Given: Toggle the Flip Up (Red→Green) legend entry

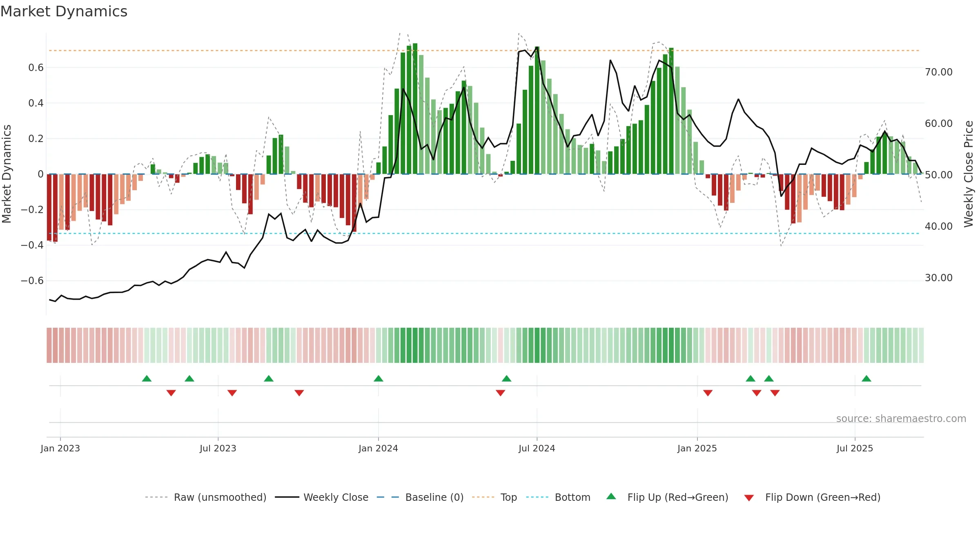Looking at the screenshot, I should [x=667, y=497].
